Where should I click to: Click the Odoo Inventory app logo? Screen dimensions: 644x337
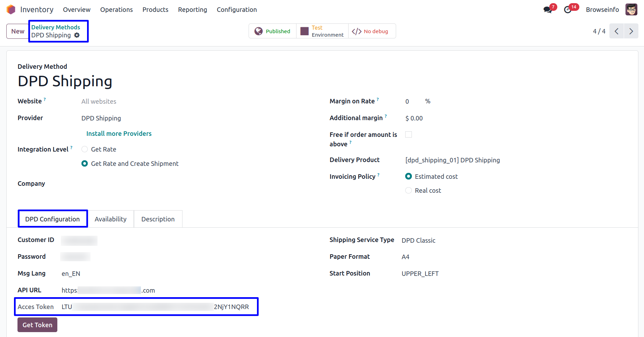pyautogui.click(x=11, y=9)
